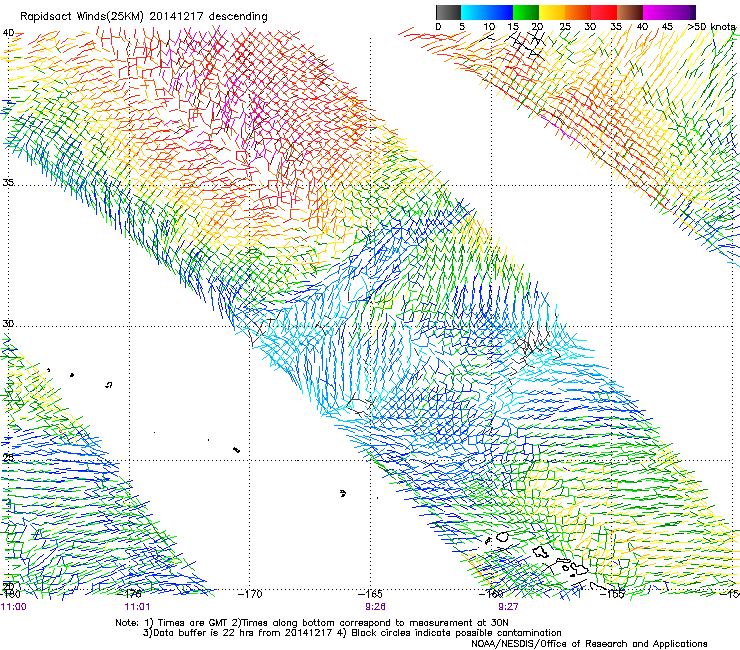
Task: Click the purple '11:00' pass time label
Action: tap(14, 607)
